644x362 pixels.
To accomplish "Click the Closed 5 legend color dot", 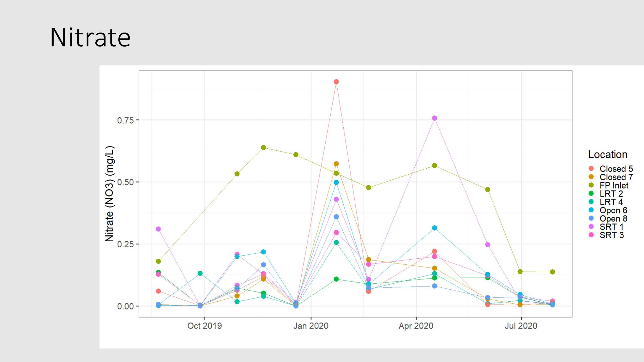I will [x=591, y=168].
